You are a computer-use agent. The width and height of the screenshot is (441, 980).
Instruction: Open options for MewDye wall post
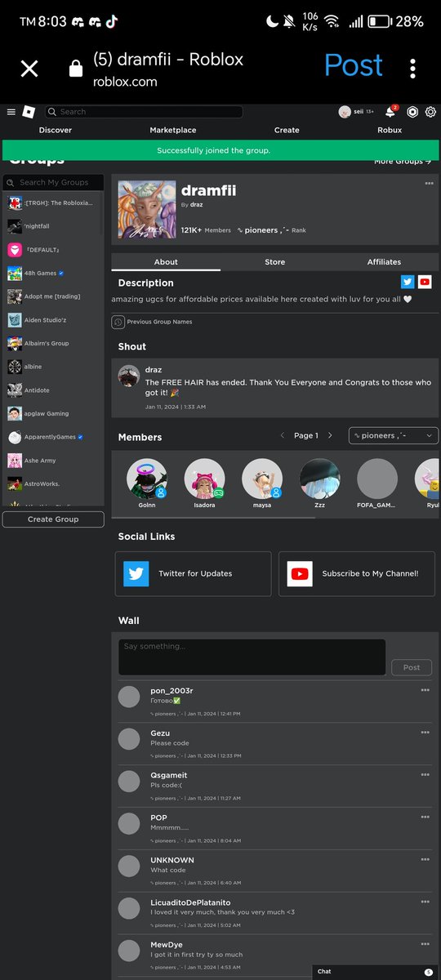[425, 944]
